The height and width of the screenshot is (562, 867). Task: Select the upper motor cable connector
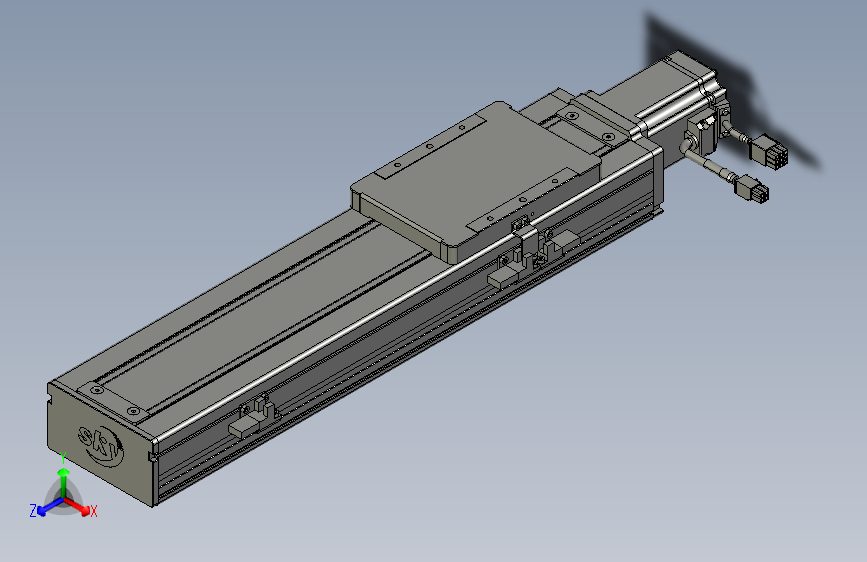tap(768, 152)
